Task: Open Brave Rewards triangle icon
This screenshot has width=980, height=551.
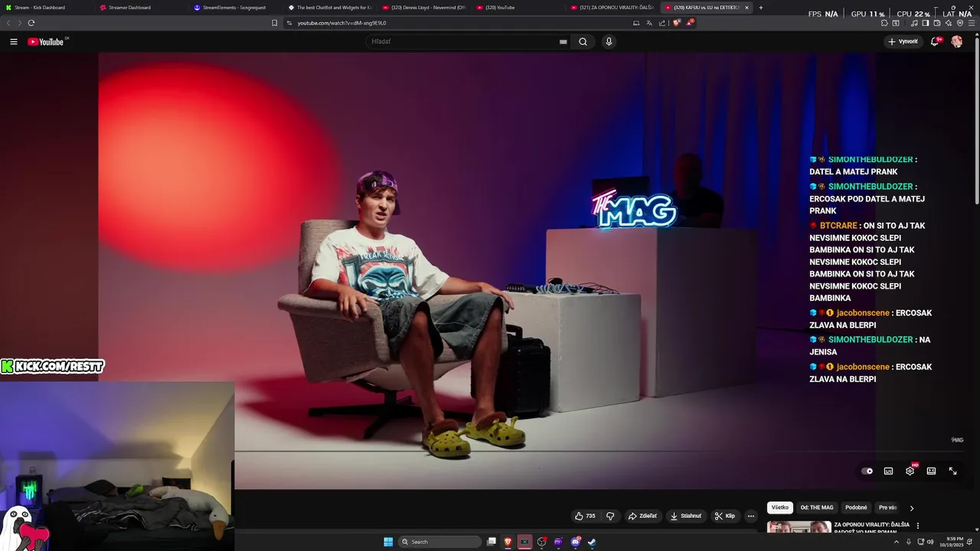Action: [690, 23]
